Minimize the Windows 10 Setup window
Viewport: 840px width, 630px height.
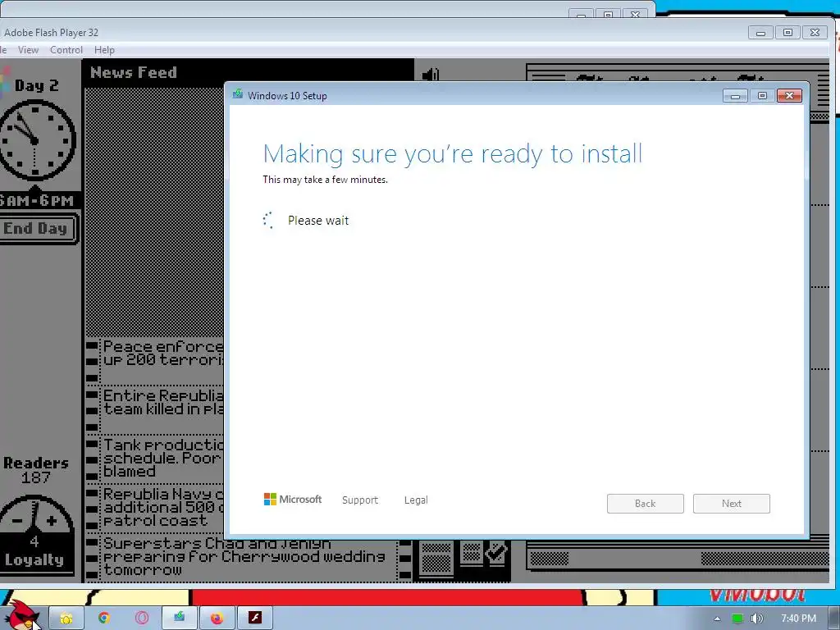click(x=735, y=96)
